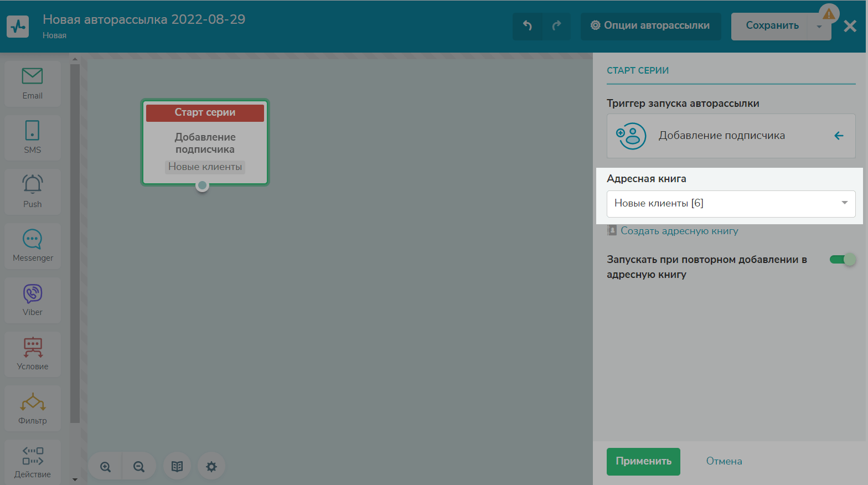Change trigger Добавление подписчика via the back arrow
Screen dimensions: 868x485
pyautogui.click(x=839, y=136)
